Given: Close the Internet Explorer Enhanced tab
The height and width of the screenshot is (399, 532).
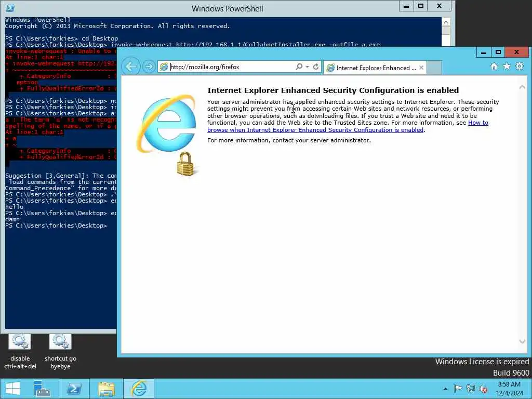Looking at the screenshot, I should (421, 68).
